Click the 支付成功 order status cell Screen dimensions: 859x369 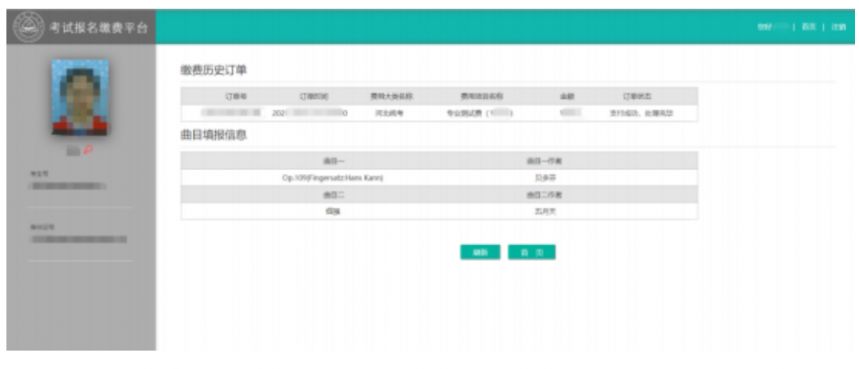[x=641, y=113]
